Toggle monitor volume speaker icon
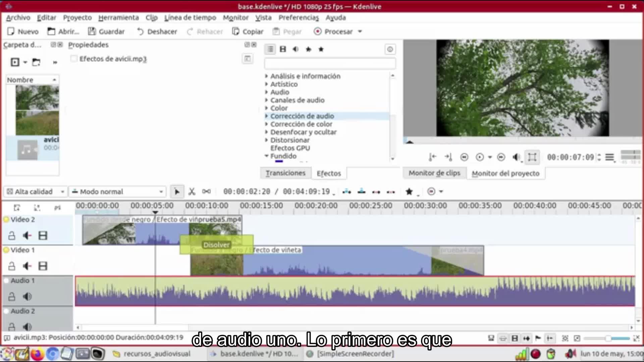644x362 pixels. [516, 157]
